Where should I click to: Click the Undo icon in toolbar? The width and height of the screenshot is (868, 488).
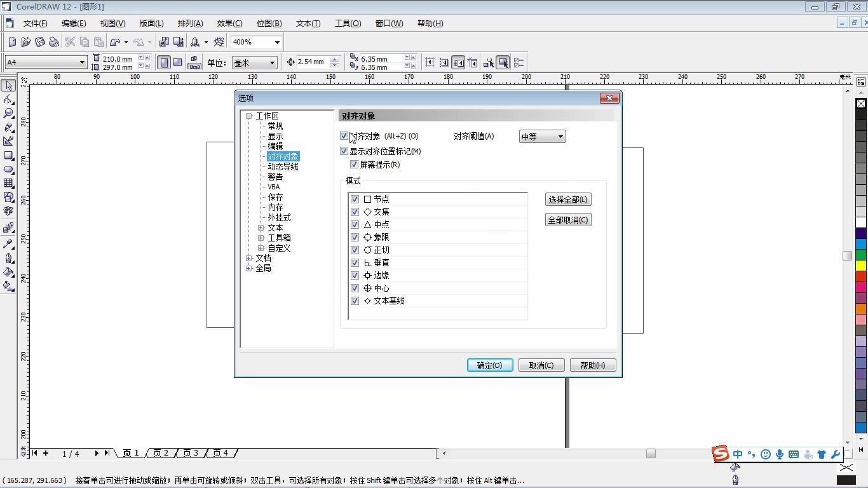click(115, 42)
